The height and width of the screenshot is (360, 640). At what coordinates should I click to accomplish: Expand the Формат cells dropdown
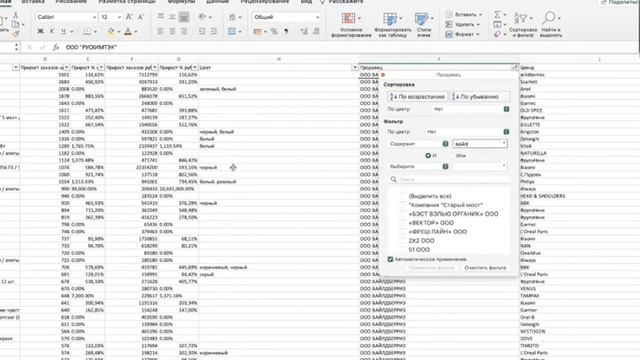pyautogui.click(x=477, y=34)
